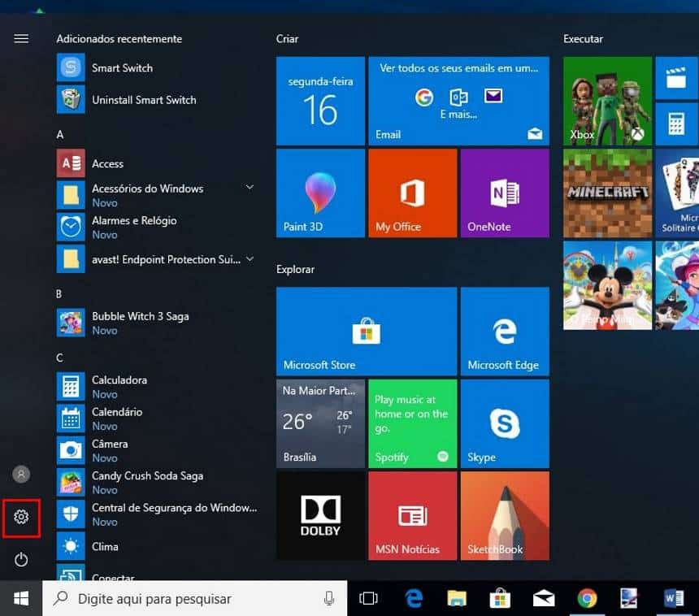The image size is (699, 616).
Task: Open Microsoft Store tile
Action: 367,332
